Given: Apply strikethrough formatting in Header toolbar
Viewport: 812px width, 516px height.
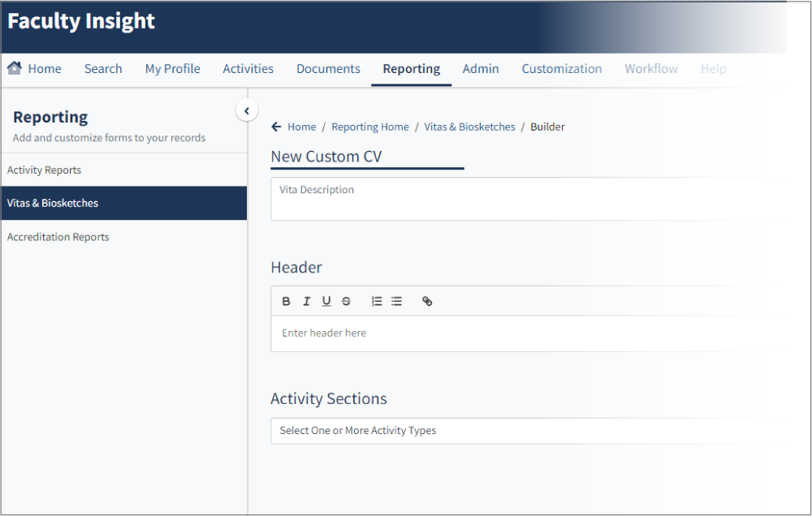Looking at the screenshot, I should [346, 301].
